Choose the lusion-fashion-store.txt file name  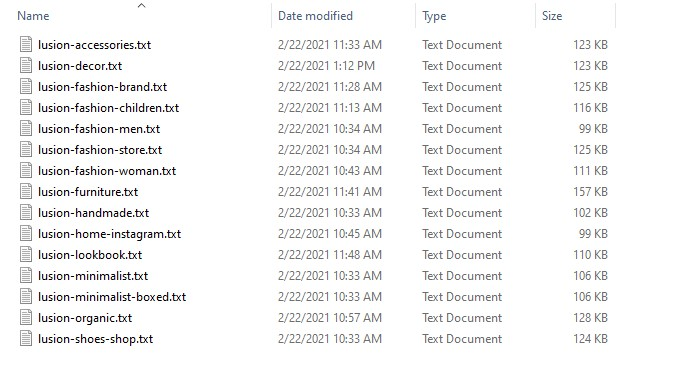coord(100,150)
